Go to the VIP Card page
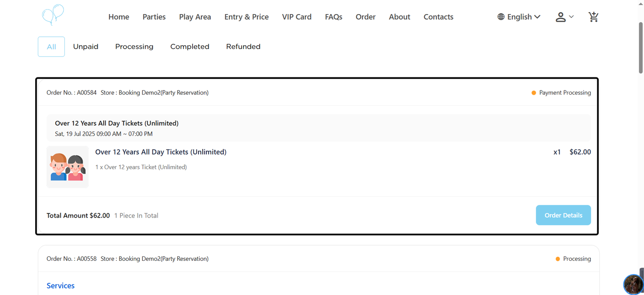The width and height of the screenshot is (644, 295). [297, 17]
